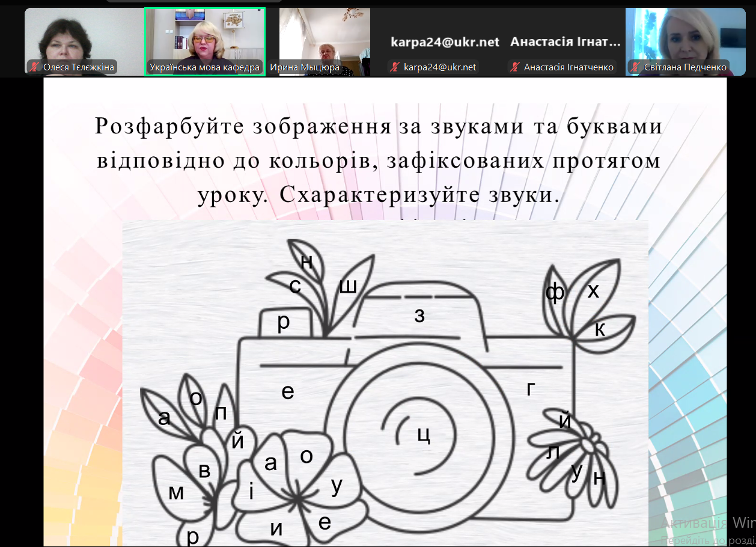Viewport: 756px width, 547px height.
Task: Click the letter ф near the top-right leaves
Action: pyautogui.click(x=554, y=292)
